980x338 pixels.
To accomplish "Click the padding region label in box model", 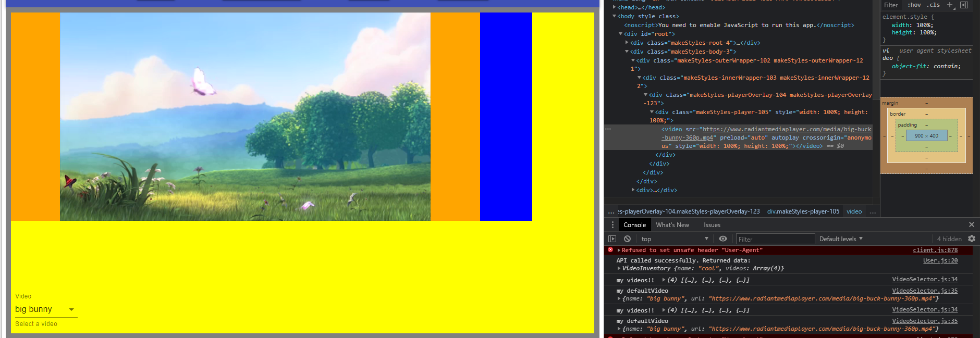I will (907, 125).
